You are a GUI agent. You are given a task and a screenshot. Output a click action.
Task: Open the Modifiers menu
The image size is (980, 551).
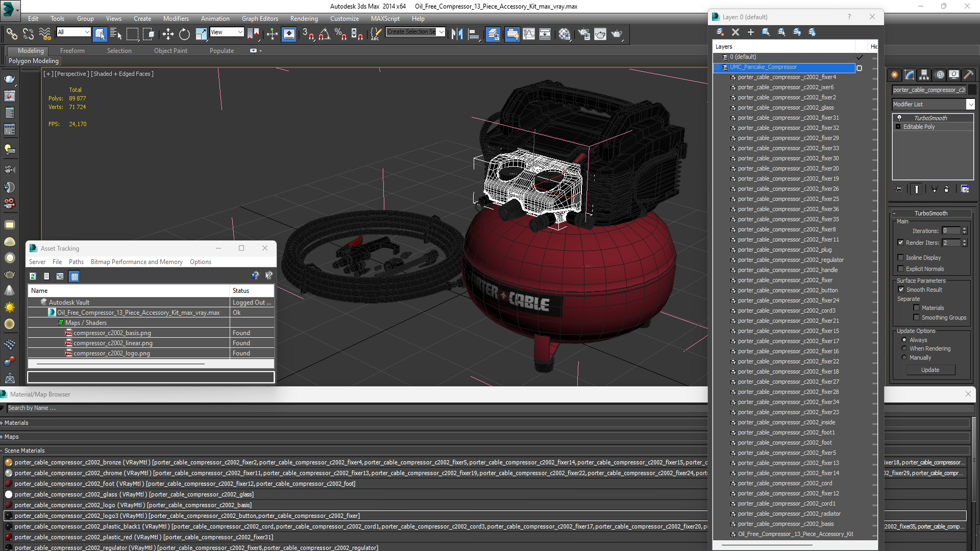tap(176, 19)
